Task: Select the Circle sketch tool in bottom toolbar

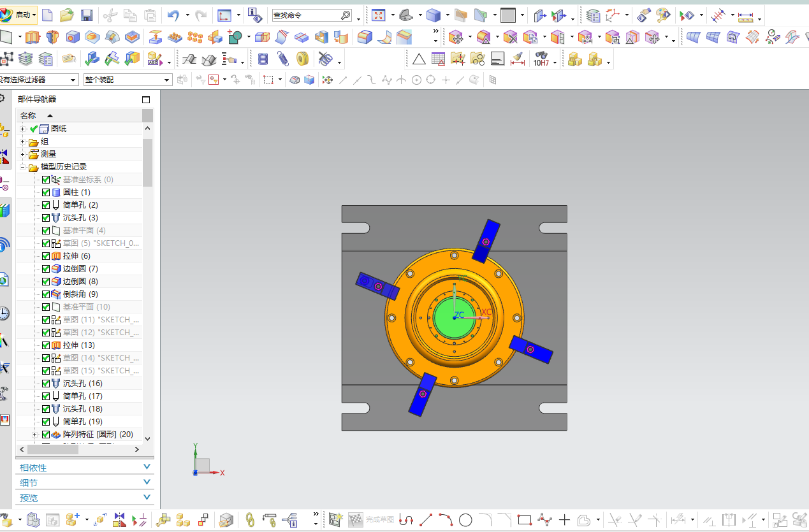Action: click(x=465, y=520)
